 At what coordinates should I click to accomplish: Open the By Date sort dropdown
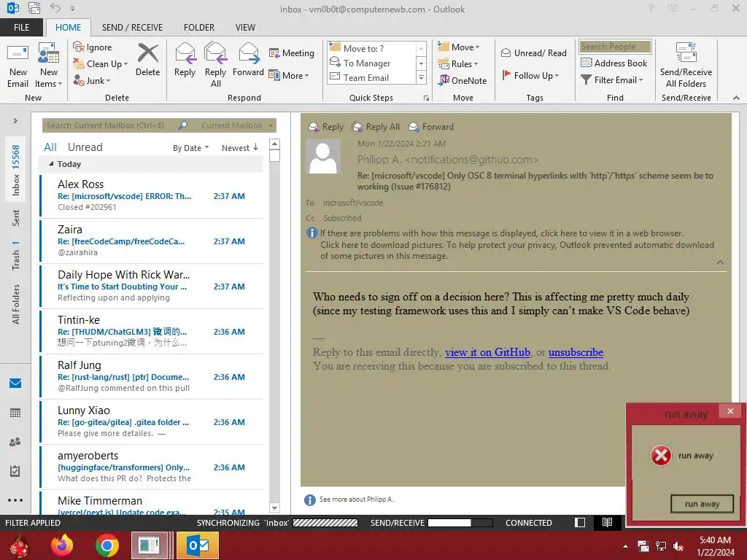pyautogui.click(x=190, y=148)
